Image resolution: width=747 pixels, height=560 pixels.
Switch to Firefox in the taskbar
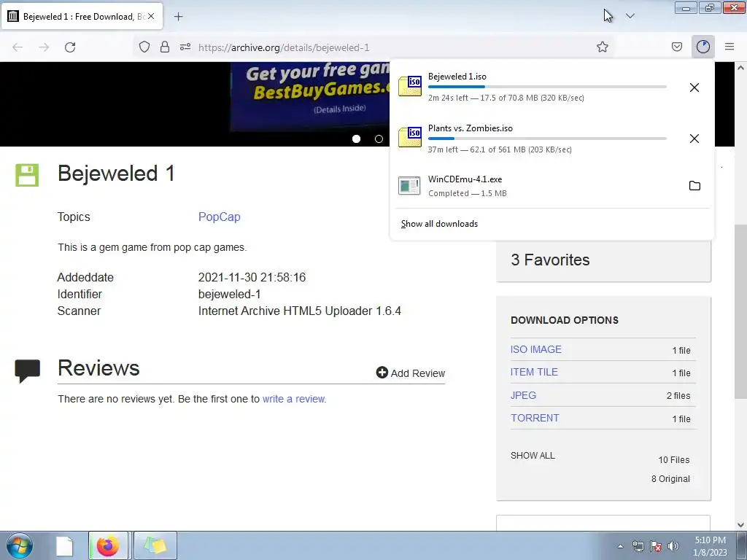[x=108, y=545]
